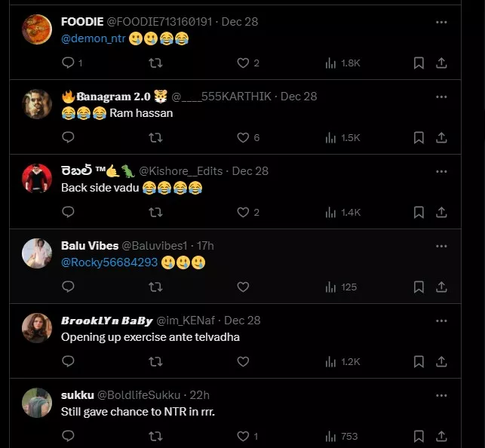Screen dimensions: 485x448
Task: Open Balu Vibes profile name
Action: [x=89, y=246]
